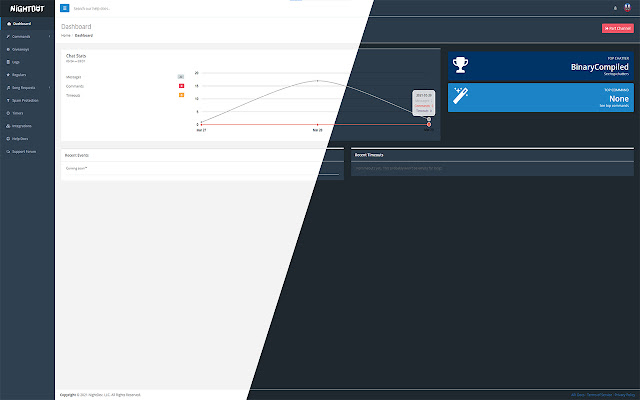Viewport: 640px width, 400px height.
Task: Click BinaryCompiled top chatter name
Action: tap(600, 67)
